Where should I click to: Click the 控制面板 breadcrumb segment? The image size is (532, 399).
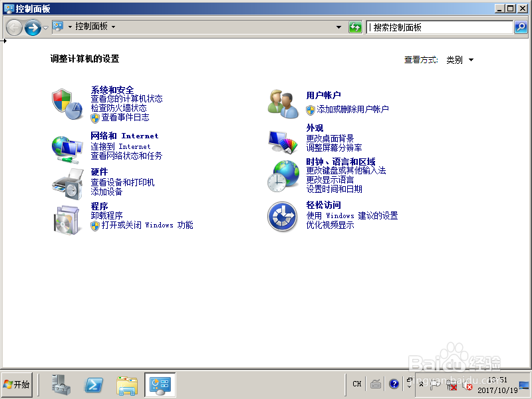(91, 27)
